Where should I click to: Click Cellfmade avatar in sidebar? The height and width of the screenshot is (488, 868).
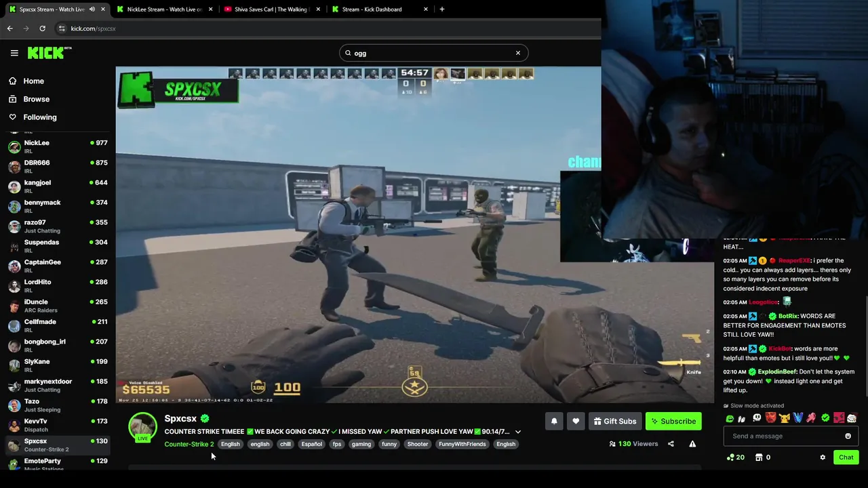point(14,325)
